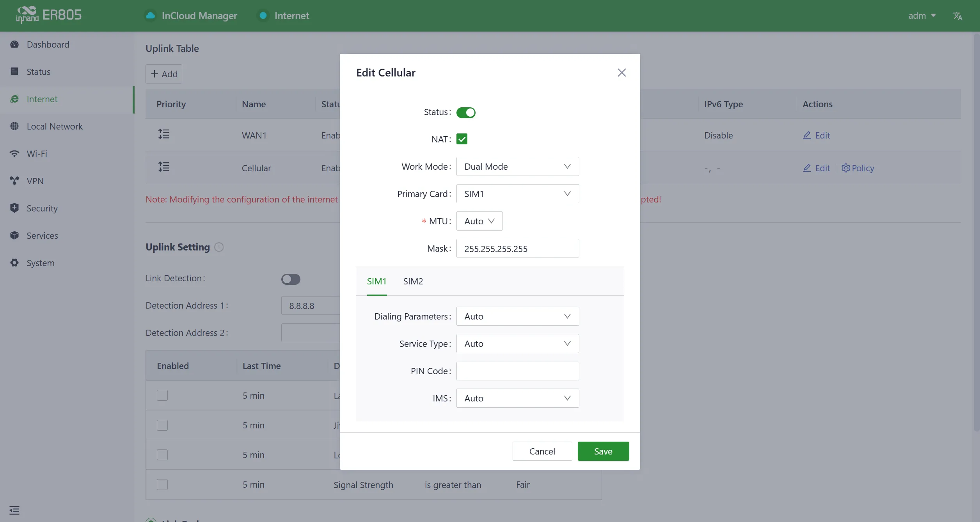The width and height of the screenshot is (980, 522).
Task: Expand the adm user menu
Action: [x=922, y=16]
